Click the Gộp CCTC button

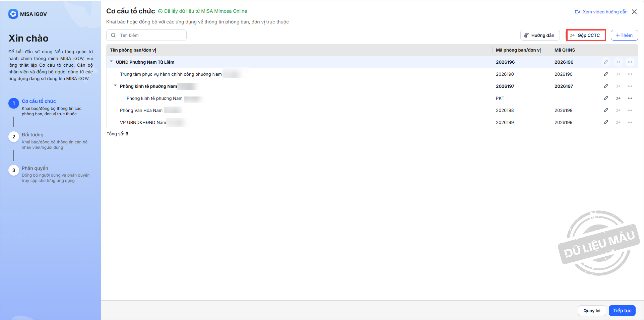[x=586, y=35]
